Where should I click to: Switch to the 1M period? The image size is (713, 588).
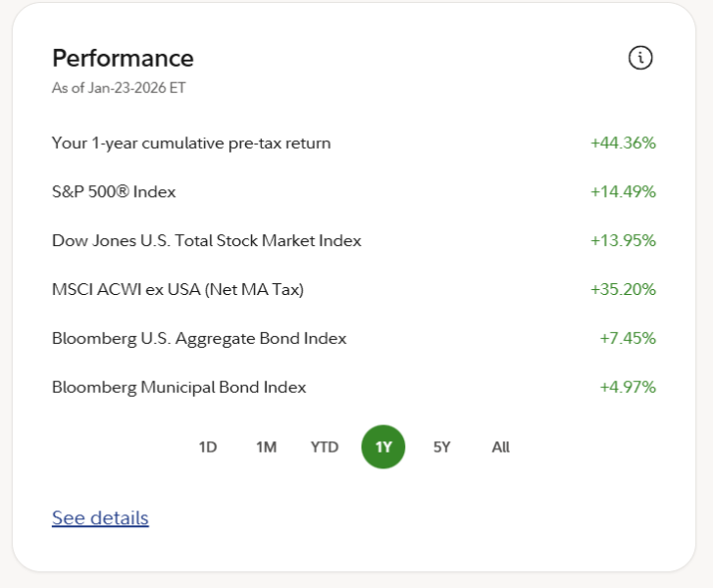click(266, 447)
